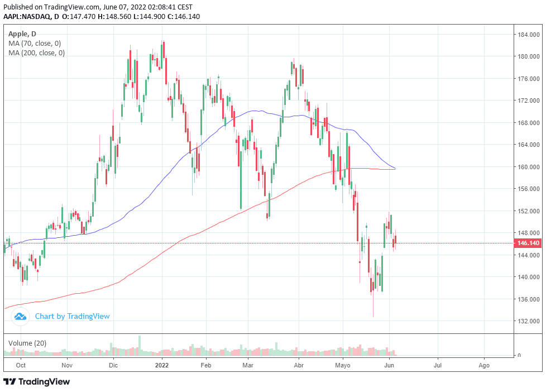The width and height of the screenshot is (546, 392).
Task: Select the MA (200, close, 0) legend
Action: [x=36, y=53]
